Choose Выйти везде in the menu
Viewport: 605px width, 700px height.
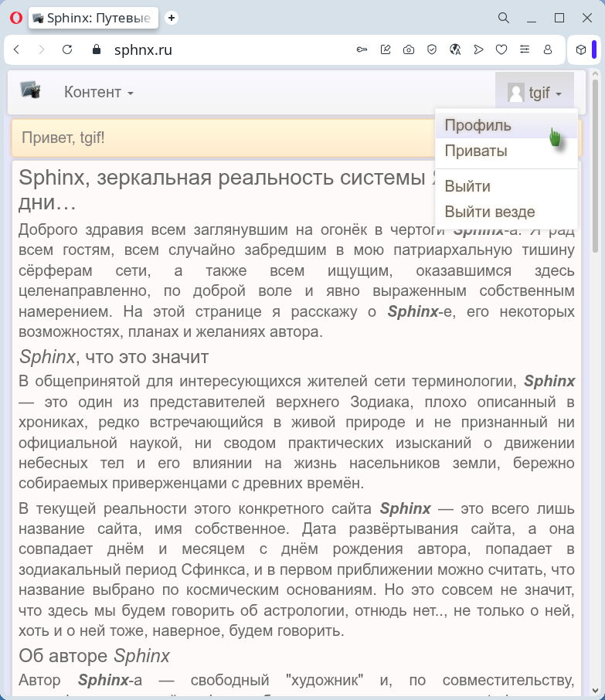[x=490, y=212]
